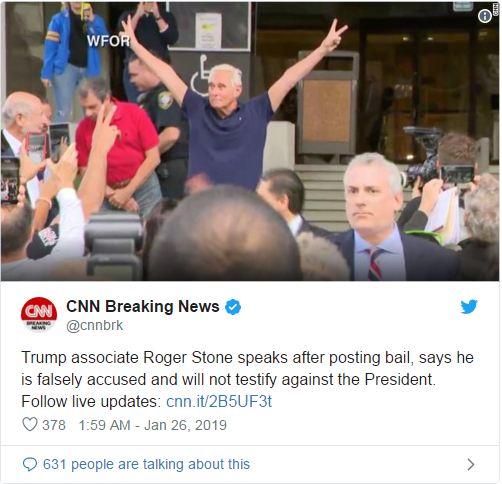
Task: Click the info icon on the video
Action: [485, 16]
